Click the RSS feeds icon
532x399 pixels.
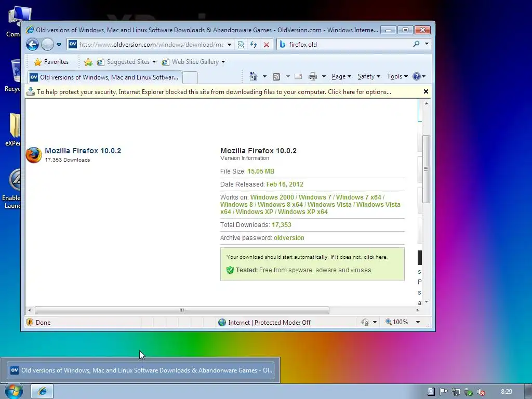pos(276,77)
